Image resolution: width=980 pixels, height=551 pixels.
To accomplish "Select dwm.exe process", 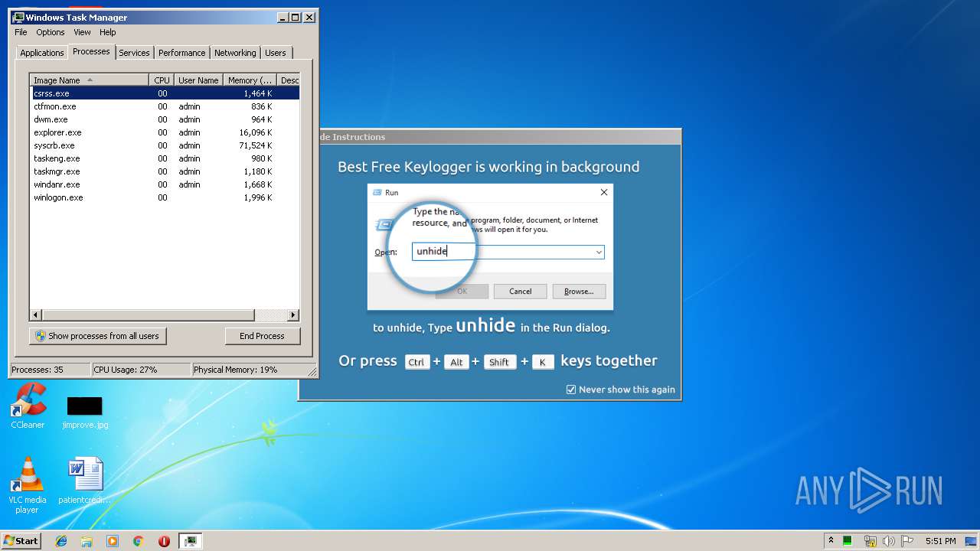I will (165, 119).
